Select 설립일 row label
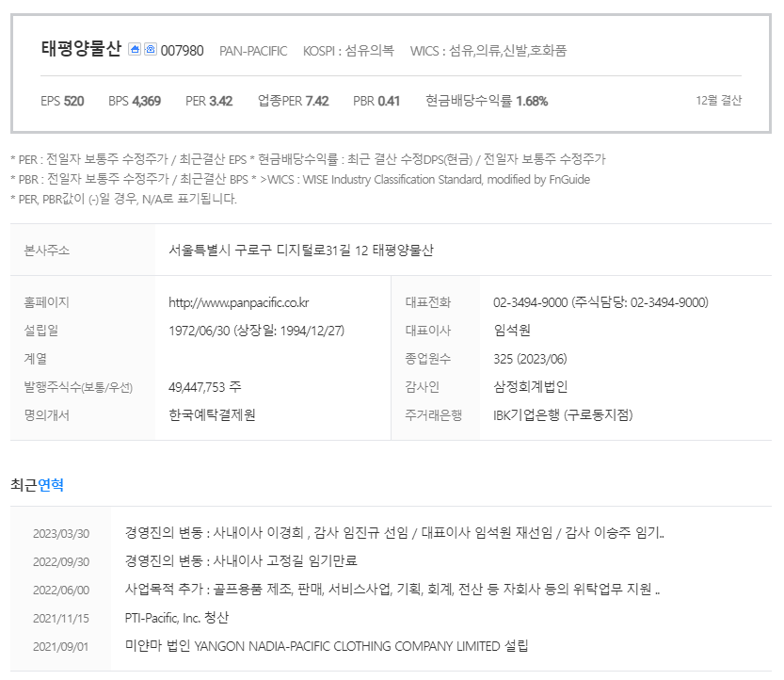The width and height of the screenshot is (784, 680). tap(41, 331)
